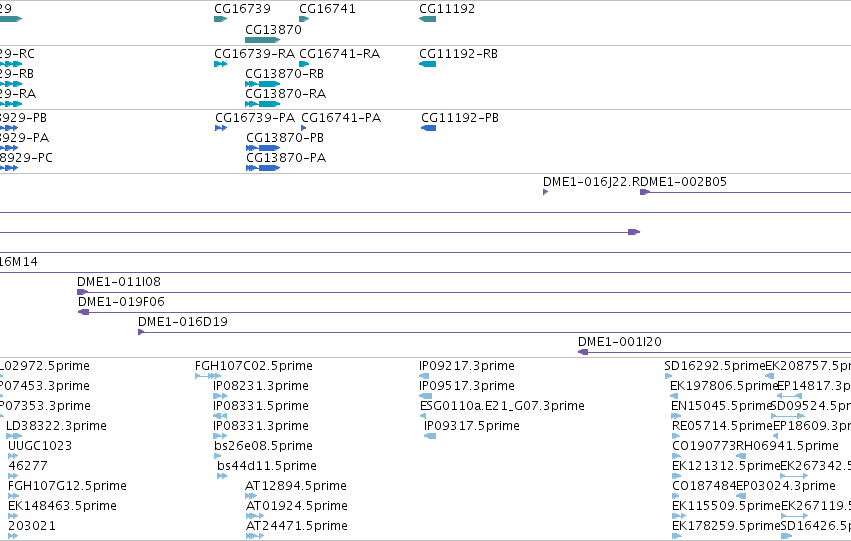Select EST EK148463.5prime
851x541 pixels.
(62, 506)
